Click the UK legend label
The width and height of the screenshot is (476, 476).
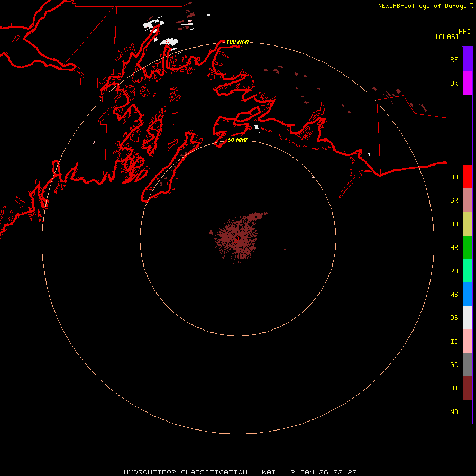pos(454,83)
